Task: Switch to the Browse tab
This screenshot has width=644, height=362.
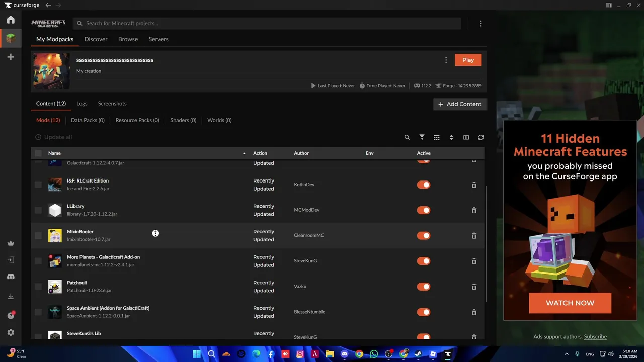Action: click(128, 39)
